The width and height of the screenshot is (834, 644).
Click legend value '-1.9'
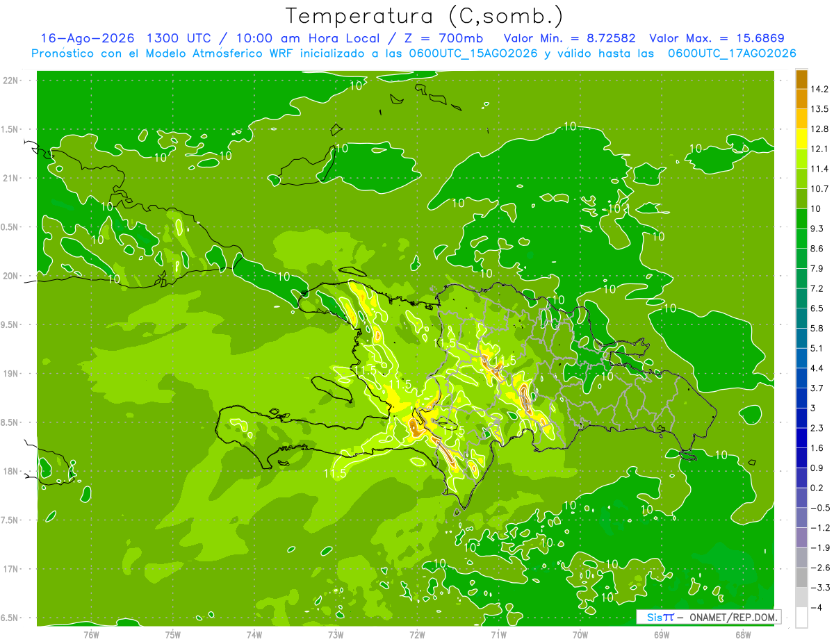tap(820, 547)
